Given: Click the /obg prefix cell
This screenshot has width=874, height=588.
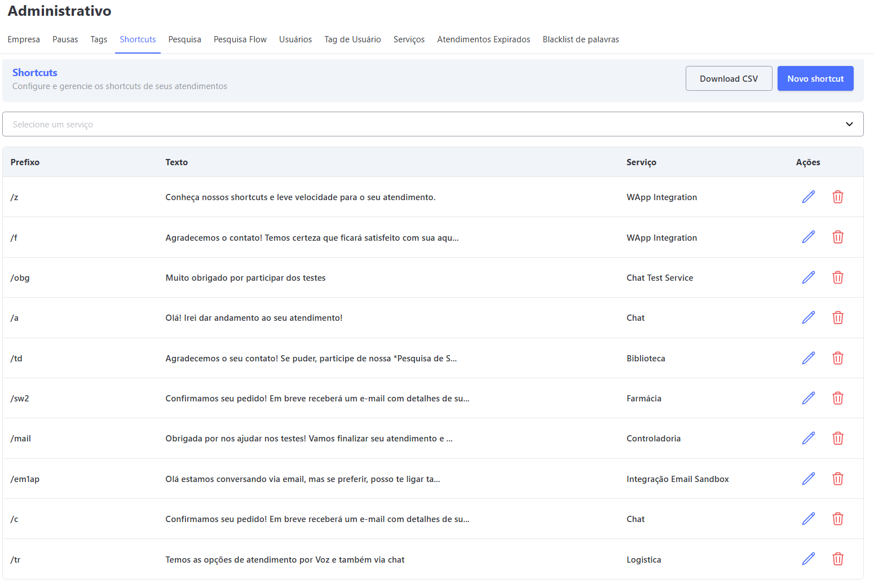Looking at the screenshot, I should (20, 278).
